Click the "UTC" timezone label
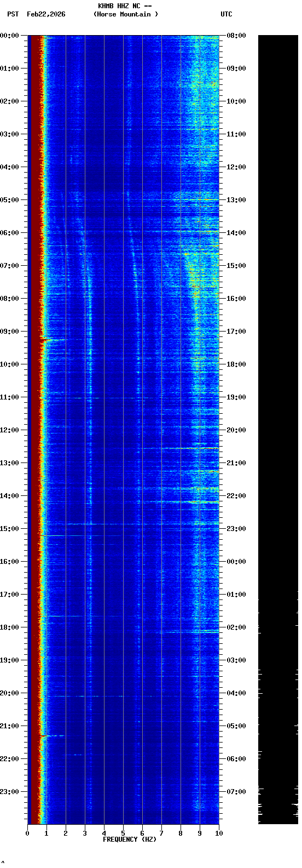 [x=226, y=14]
